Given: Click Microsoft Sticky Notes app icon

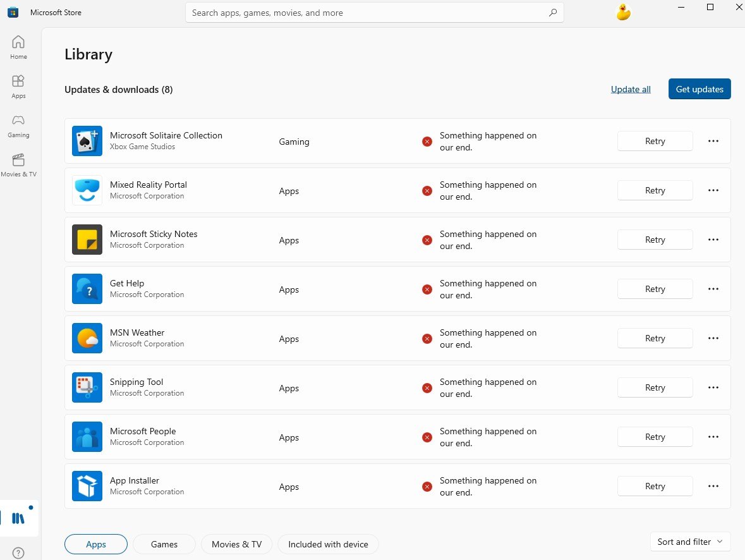Looking at the screenshot, I should [87, 240].
